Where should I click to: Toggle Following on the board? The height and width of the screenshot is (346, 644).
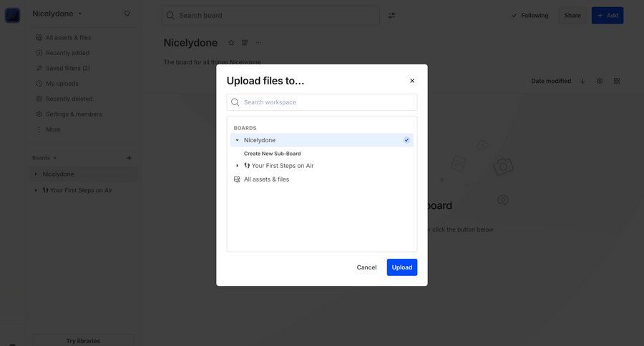(x=530, y=16)
